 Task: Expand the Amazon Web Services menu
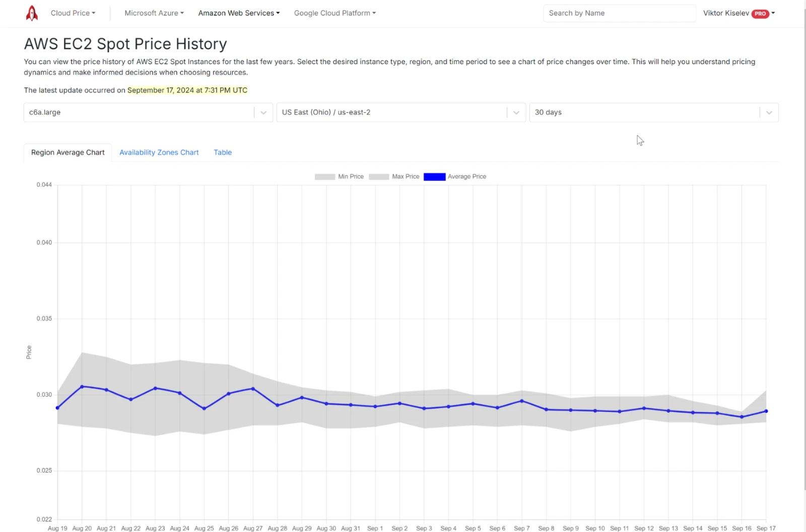239,13
